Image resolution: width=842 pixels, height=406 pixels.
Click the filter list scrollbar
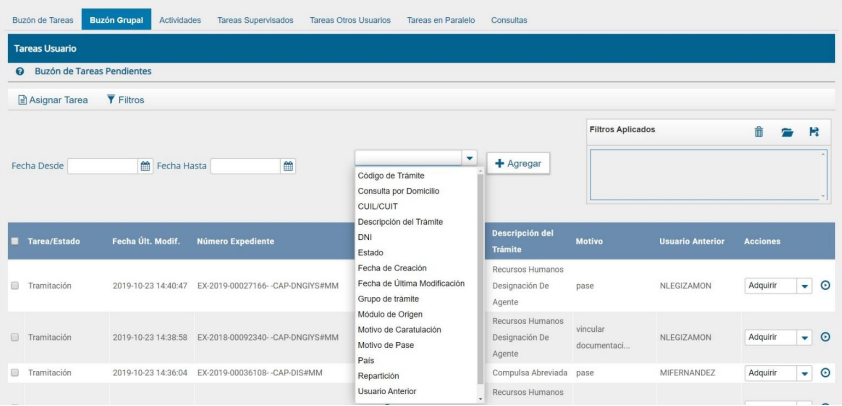click(480, 280)
